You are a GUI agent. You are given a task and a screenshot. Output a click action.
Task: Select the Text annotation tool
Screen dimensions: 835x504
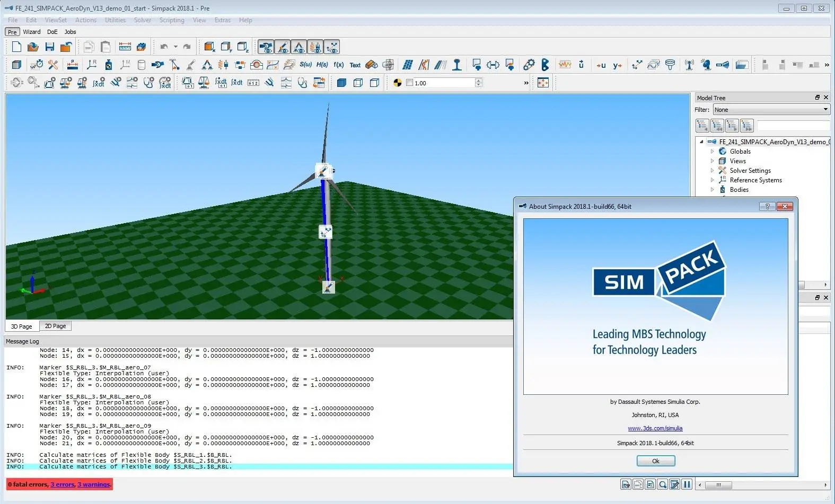(x=355, y=65)
